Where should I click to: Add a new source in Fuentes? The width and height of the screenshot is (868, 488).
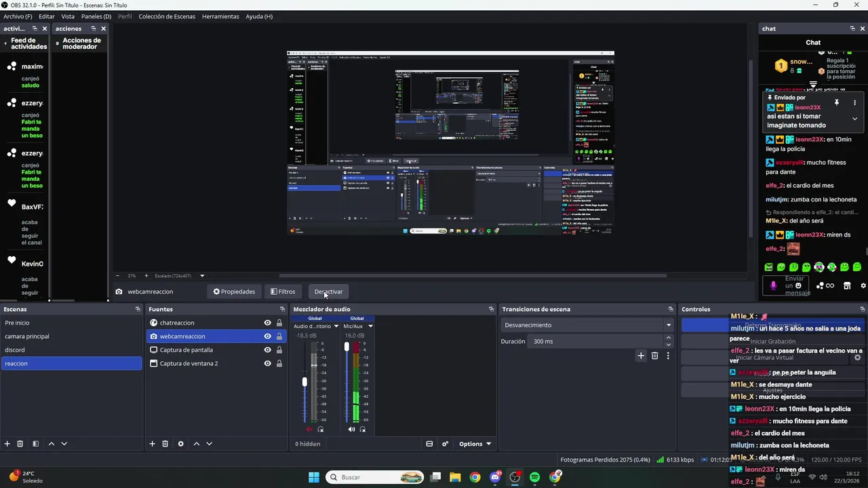click(x=152, y=444)
